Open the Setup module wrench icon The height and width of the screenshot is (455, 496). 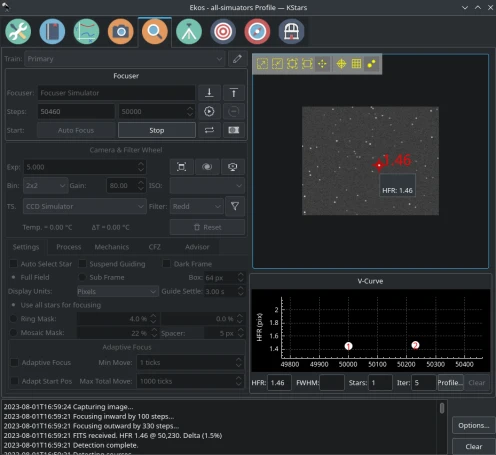click(18, 32)
